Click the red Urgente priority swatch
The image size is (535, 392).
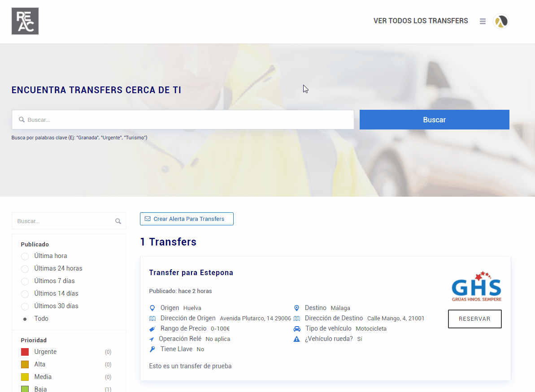coord(25,352)
